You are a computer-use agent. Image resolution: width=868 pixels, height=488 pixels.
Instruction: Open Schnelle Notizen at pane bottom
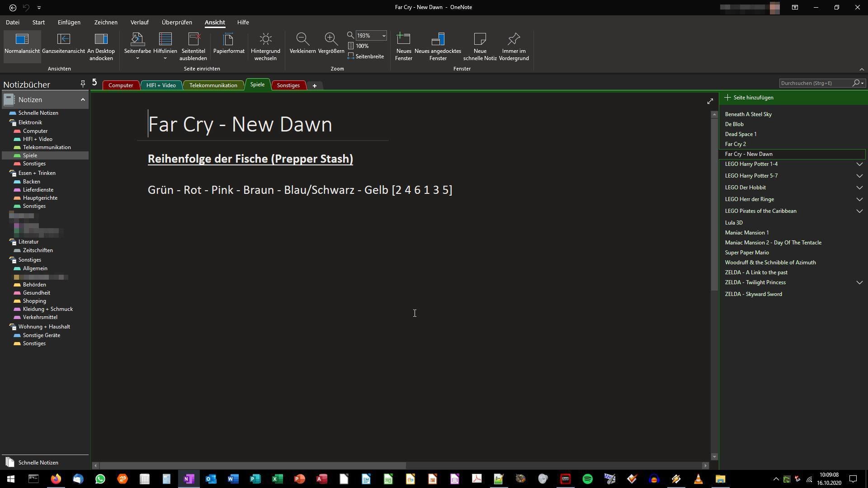38,463
